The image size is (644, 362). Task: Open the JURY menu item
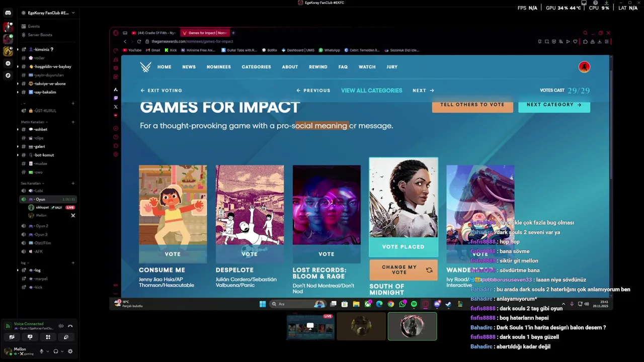pos(392,67)
